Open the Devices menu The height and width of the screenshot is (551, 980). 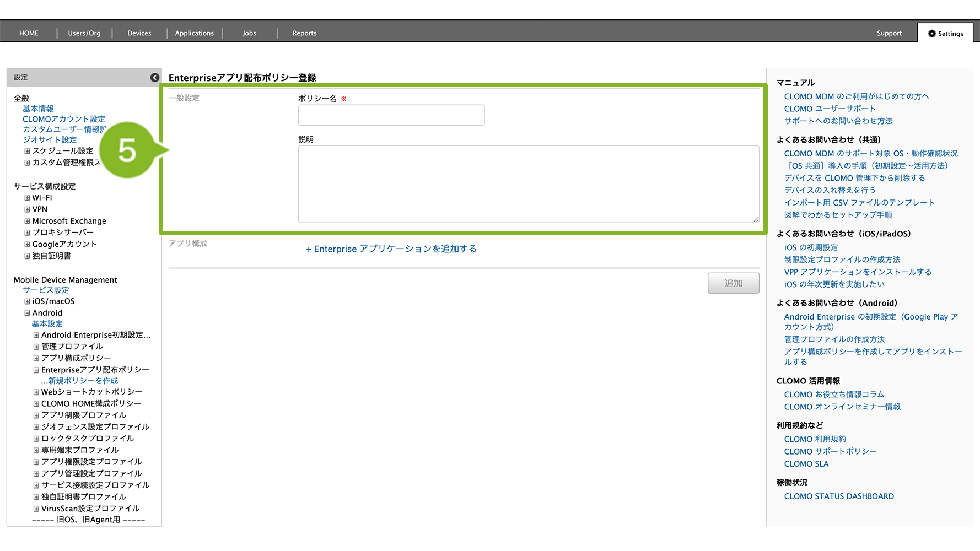[x=139, y=34]
